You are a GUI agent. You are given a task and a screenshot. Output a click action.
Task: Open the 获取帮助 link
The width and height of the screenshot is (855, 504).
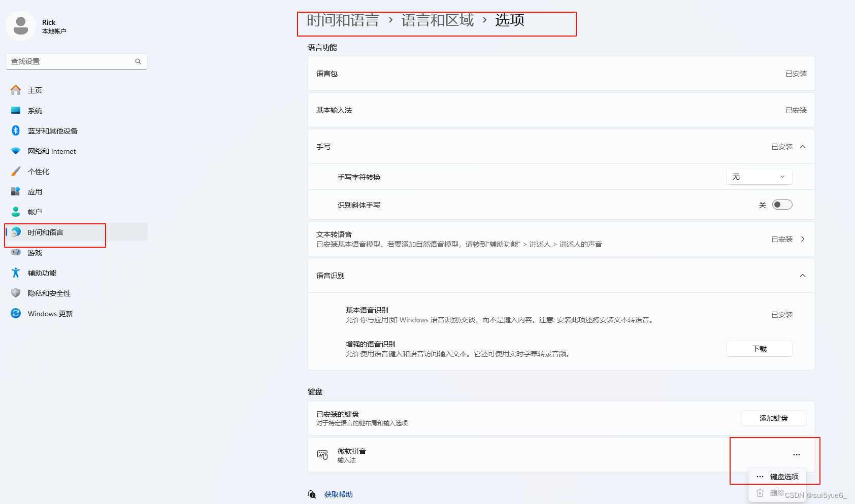[338, 494]
